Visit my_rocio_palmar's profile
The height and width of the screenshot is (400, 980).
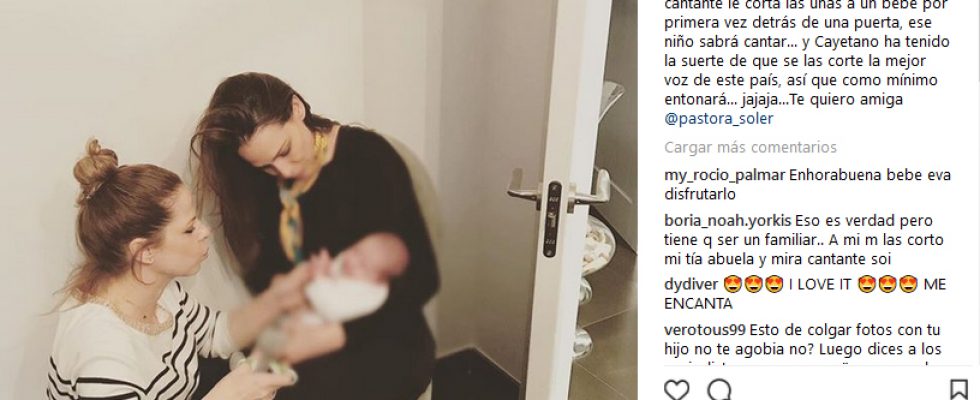[724, 175]
